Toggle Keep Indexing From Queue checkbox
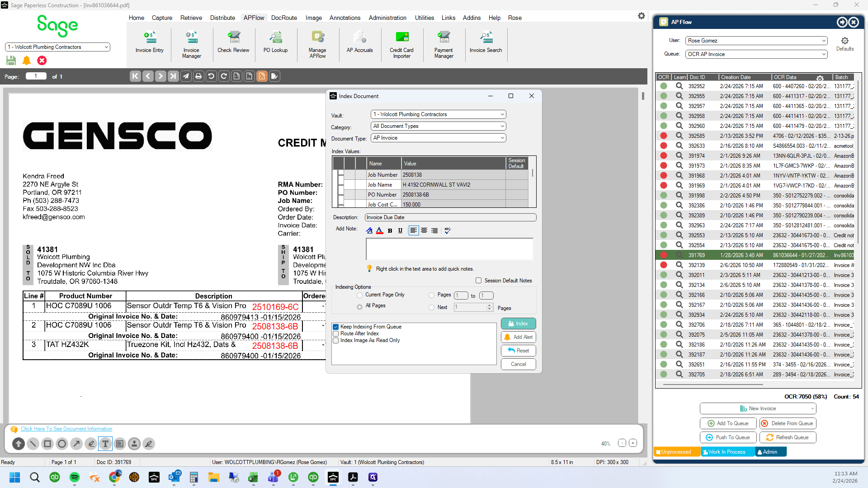The image size is (868, 488). [x=336, y=327]
